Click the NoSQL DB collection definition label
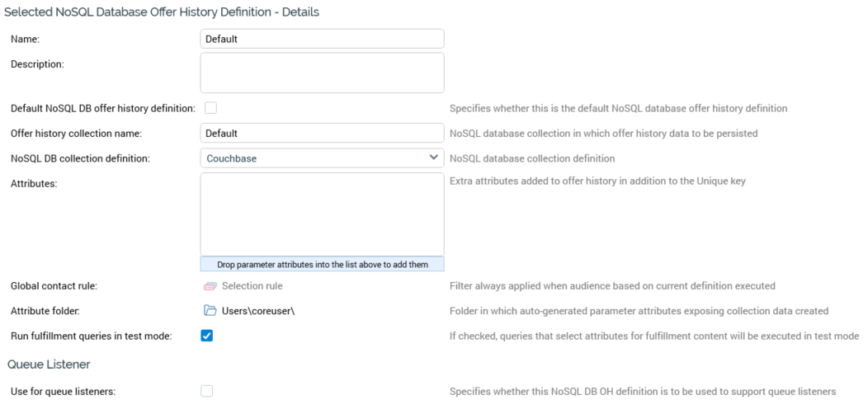Viewport: 868px width, 409px height. click(80, 158)
